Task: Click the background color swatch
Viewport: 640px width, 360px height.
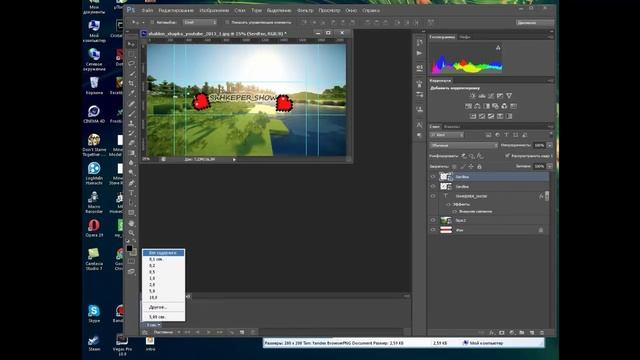Action: [134, 253]
